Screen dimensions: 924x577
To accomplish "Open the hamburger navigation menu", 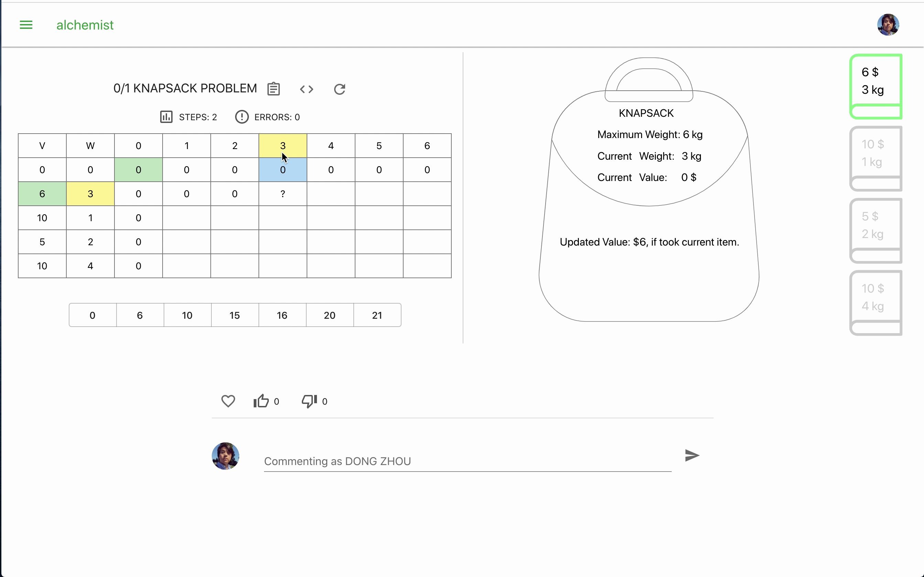I will (26, 25).
